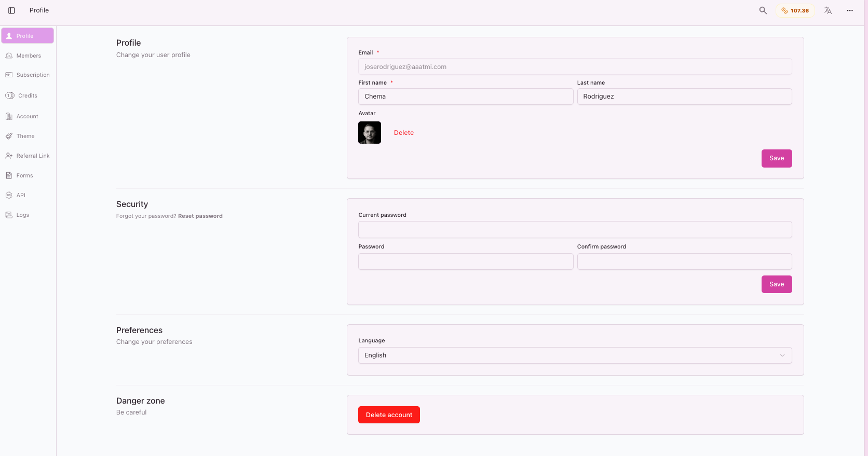Click the Members group icon
This screenshot has width=868, height=456.
pos(9,56)
